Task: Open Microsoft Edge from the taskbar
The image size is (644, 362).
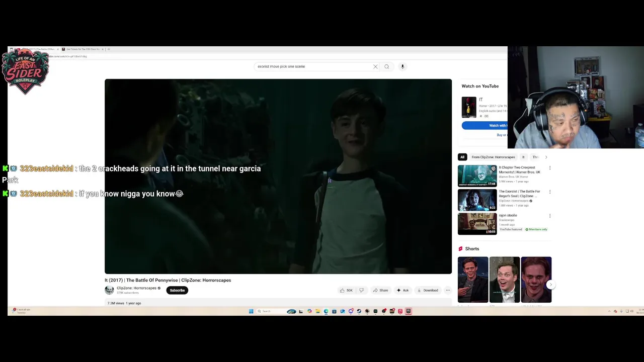Action: pyautogui.click(x=326, y=311)
